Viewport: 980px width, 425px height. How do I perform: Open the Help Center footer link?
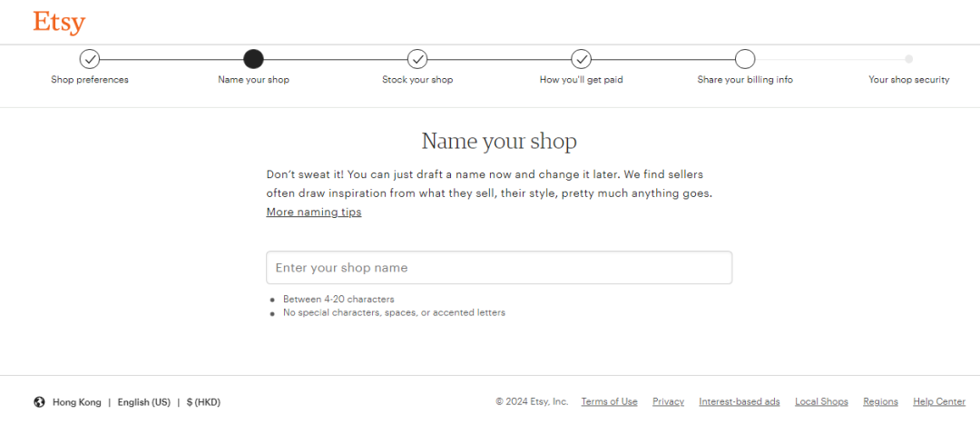coord(939,401)
